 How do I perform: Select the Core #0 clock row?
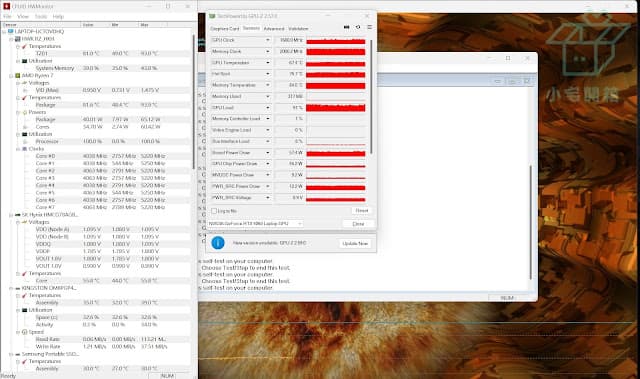pos(96,156)
